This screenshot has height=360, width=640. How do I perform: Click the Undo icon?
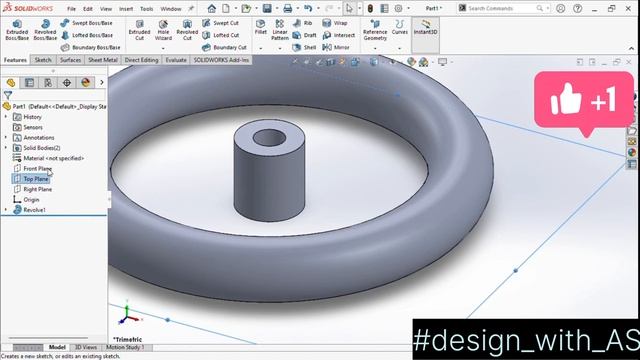[x=308, y=8]
